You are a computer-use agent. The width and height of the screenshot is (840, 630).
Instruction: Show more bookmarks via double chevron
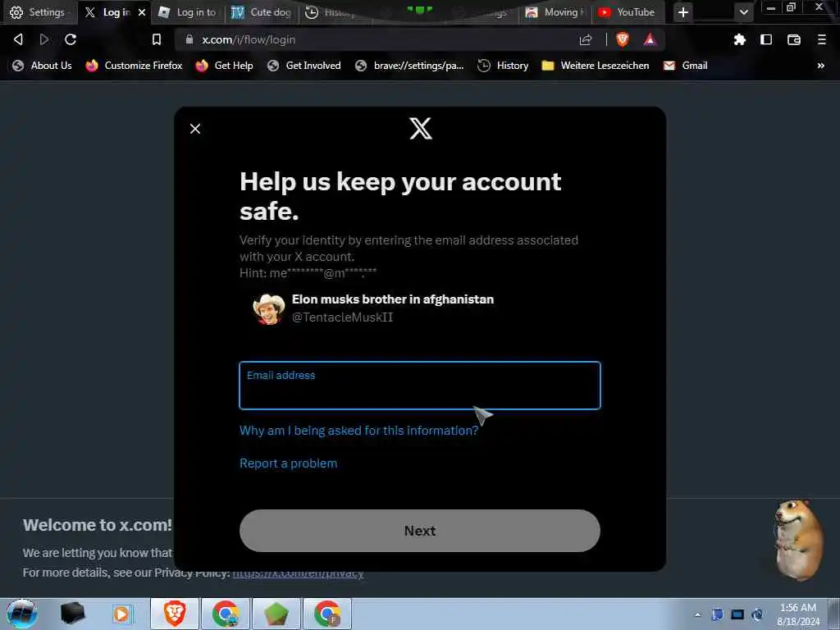(x=820, y=66)
